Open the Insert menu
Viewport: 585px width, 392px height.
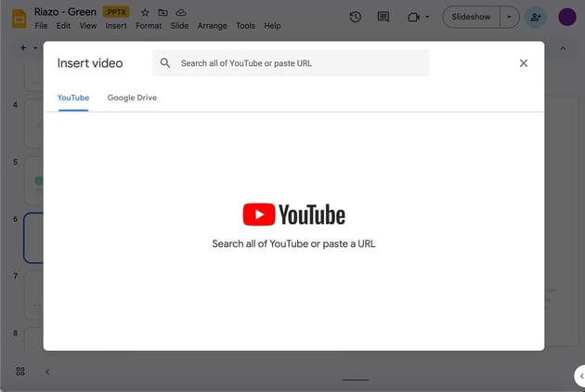(x=116, y=26)
